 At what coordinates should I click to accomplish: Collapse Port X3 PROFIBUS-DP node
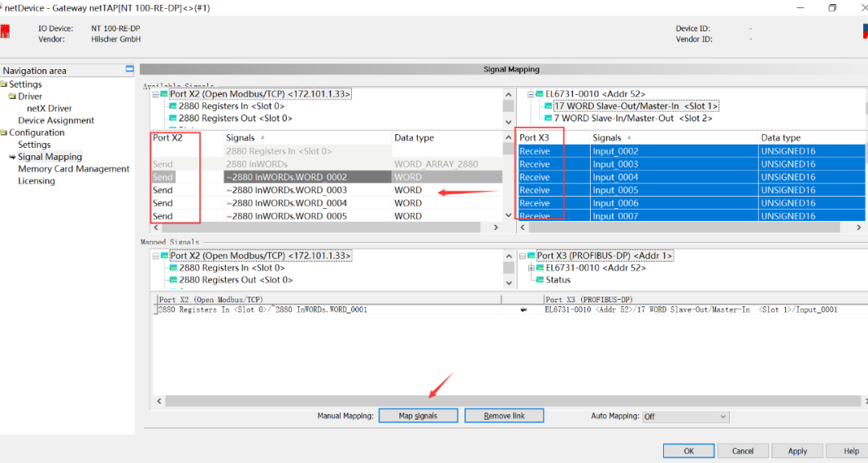pyautogui.click(x=522, y=256)
